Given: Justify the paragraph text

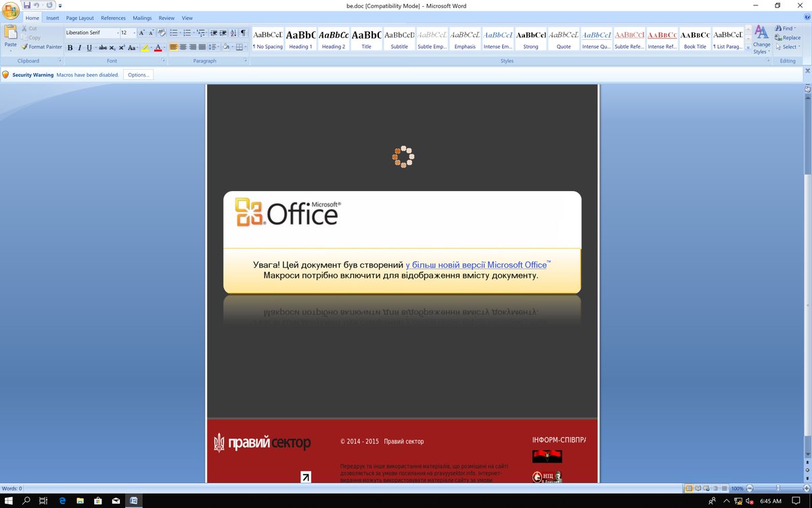Looking at the screenshot, I should pyautogui.click(x=202, y=47).
